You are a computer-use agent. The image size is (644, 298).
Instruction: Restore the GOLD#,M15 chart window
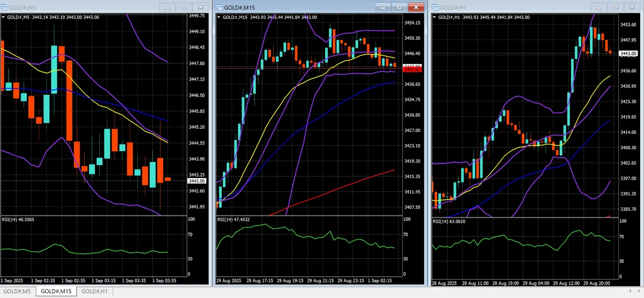tap(399, 8)
